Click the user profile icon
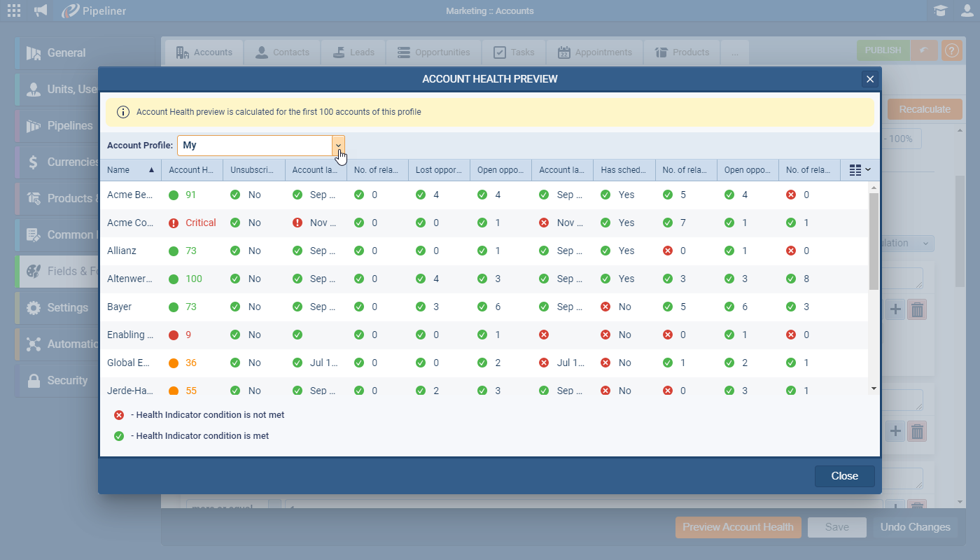This screenshot has width=980, height=560. pyautogui.click(x=967, y=10)
